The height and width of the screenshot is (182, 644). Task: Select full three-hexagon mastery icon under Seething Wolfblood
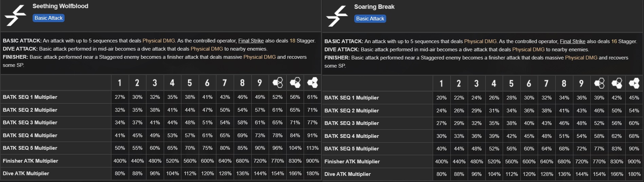tap(312, 83)
